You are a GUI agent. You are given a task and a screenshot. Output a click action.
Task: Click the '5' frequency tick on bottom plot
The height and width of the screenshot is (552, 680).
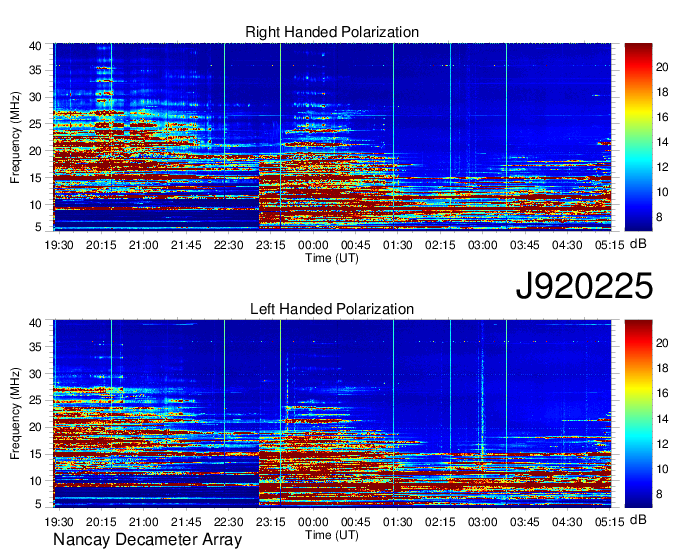[x=38, y=504]
